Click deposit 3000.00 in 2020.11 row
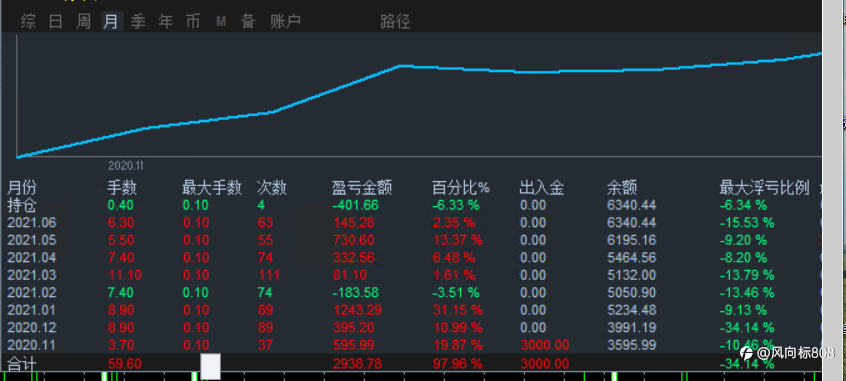Screen dimensions: 846x381 (x=544, y=345)
